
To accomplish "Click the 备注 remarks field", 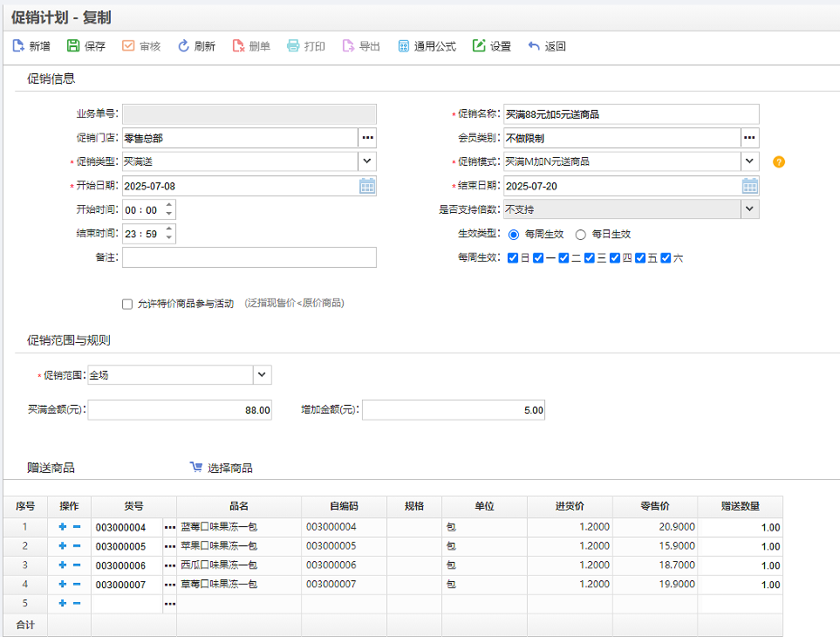I will coord(249,257).
